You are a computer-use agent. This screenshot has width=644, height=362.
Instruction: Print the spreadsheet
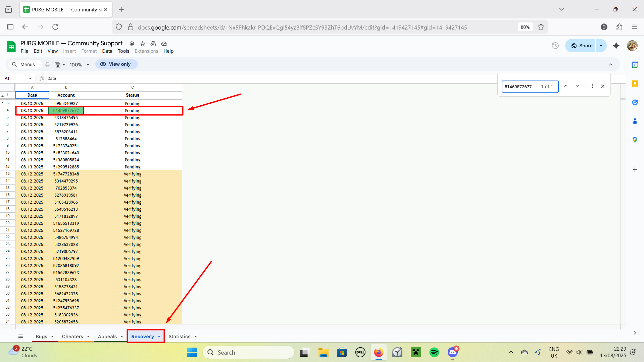pyautogui.click(x=48, y=64)
